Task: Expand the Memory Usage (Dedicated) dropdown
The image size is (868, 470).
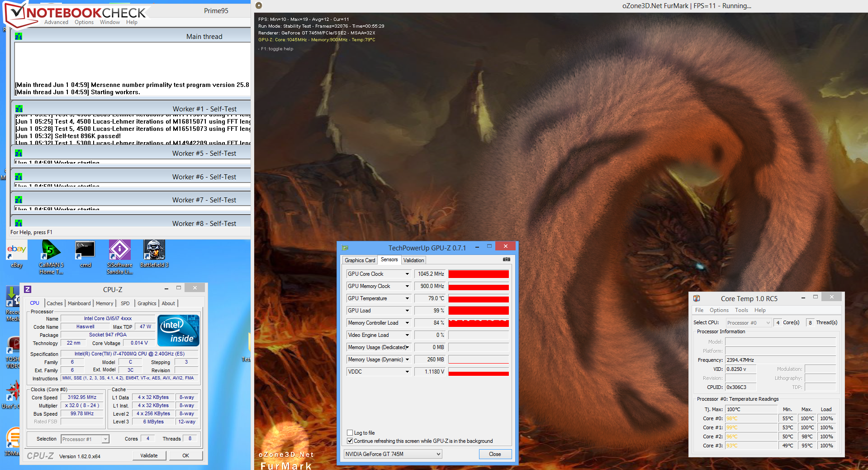Action: [407, 347]
